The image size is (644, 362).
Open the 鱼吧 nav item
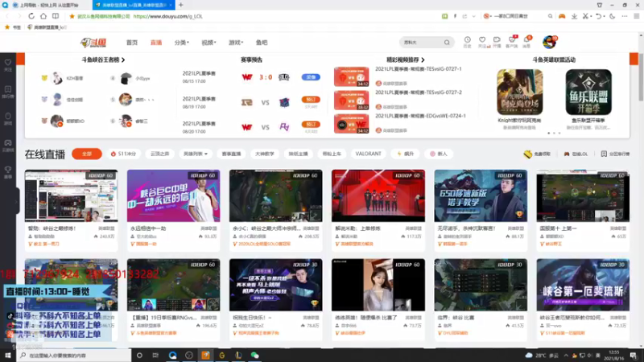(x=262, y=43)
